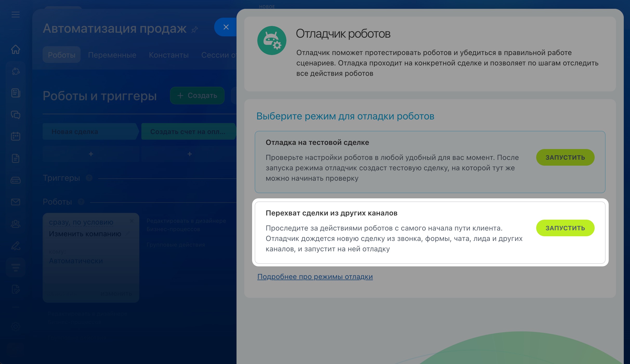Launch Отладка на тестовой сделке with Запустить
This screenshot has height=364, width=630.
[565, 157]
